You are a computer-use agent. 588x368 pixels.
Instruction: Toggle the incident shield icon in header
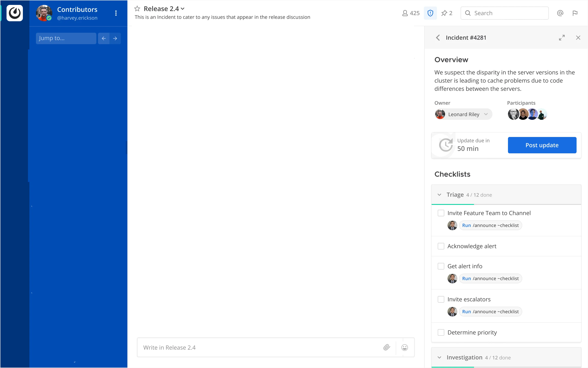tap(430, 13)
